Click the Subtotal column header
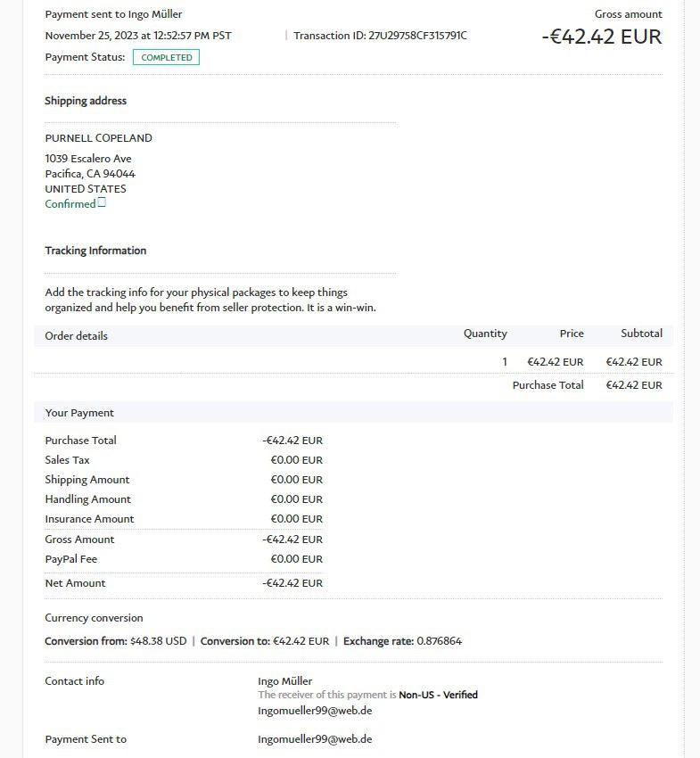This screenshot has height=758, width=700. point(641,334)
